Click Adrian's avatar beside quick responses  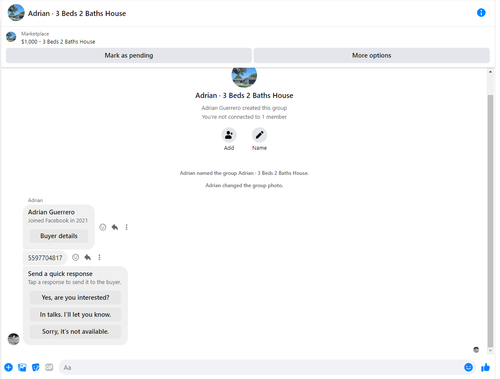(x=14, y=339)
